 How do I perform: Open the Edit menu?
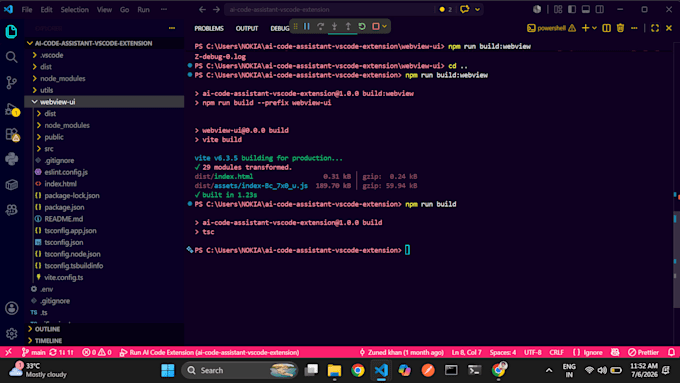tap(46, 10)
